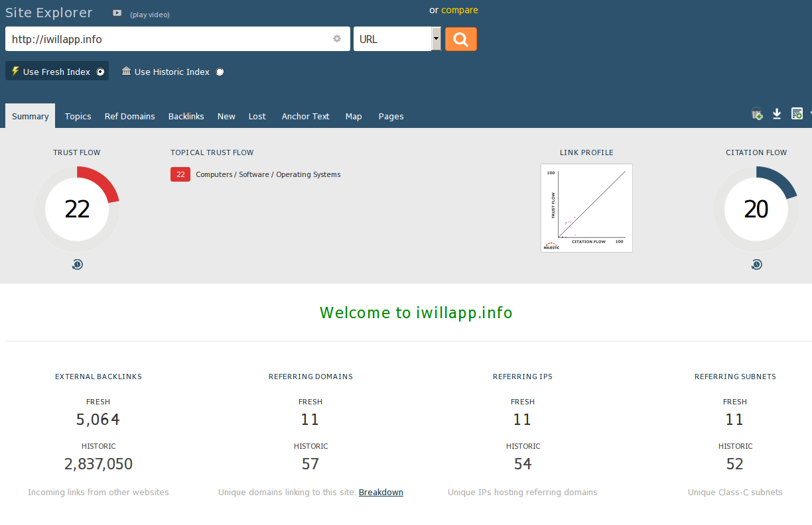Click the orange search magnifier button
The height and width of the screenshot is (525, 812).
[x=460, y=39]
